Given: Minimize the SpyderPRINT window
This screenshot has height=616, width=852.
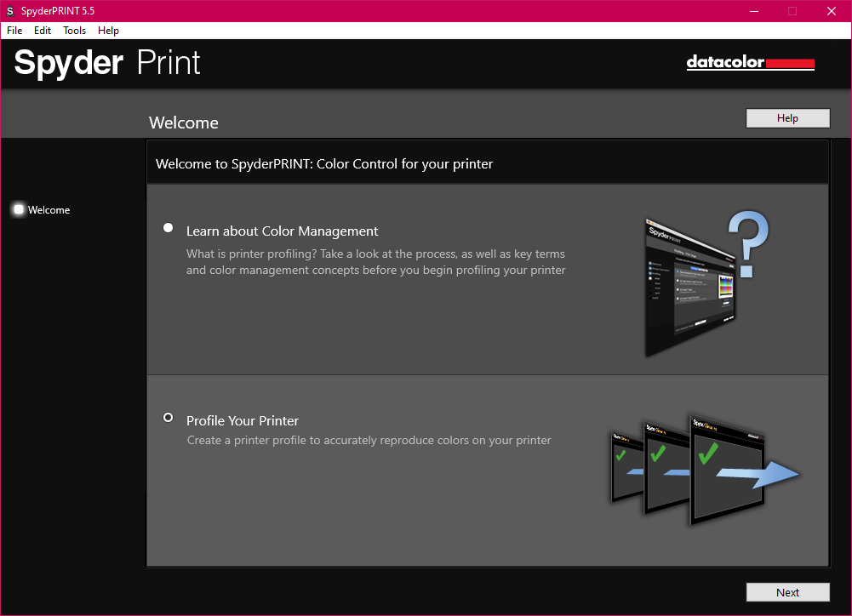Looking at the screenshot, I should pos(753,11).
